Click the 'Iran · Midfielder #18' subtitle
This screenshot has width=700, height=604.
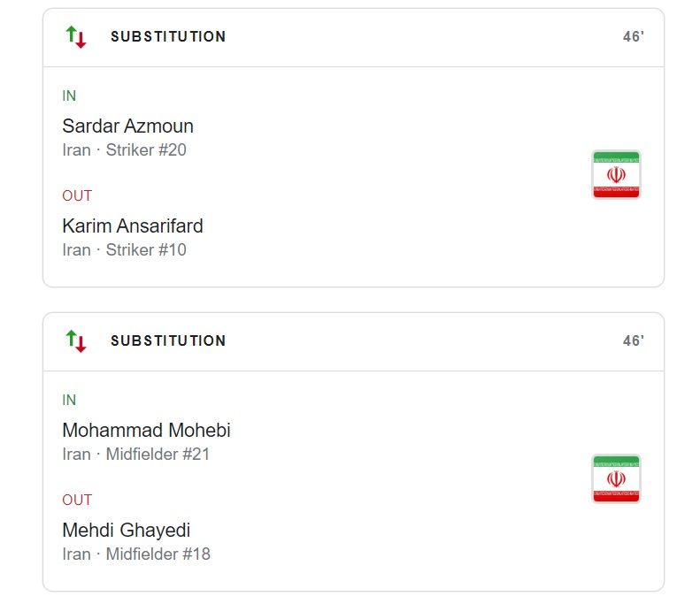(135, 554)
